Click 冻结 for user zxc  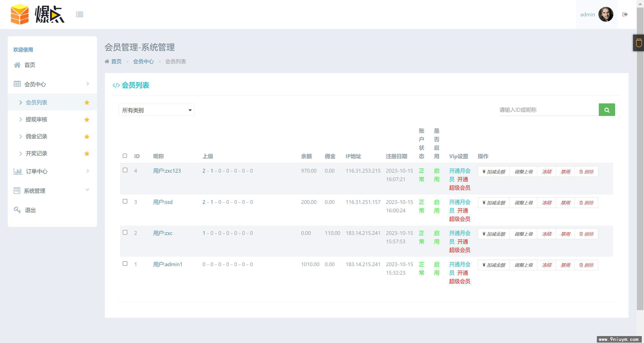(547, 234)
